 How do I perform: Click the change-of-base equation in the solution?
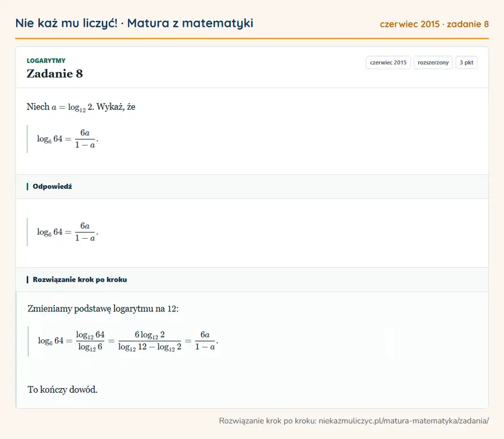click(128, 341)
